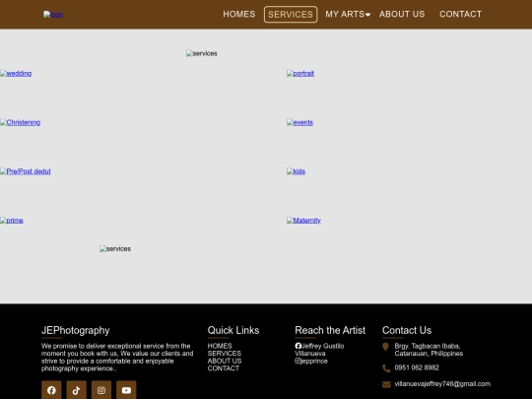This screenshot has height=399, width=532.
Task: Click ABOUT US under Quick Links
Action: tap(225, 361)
